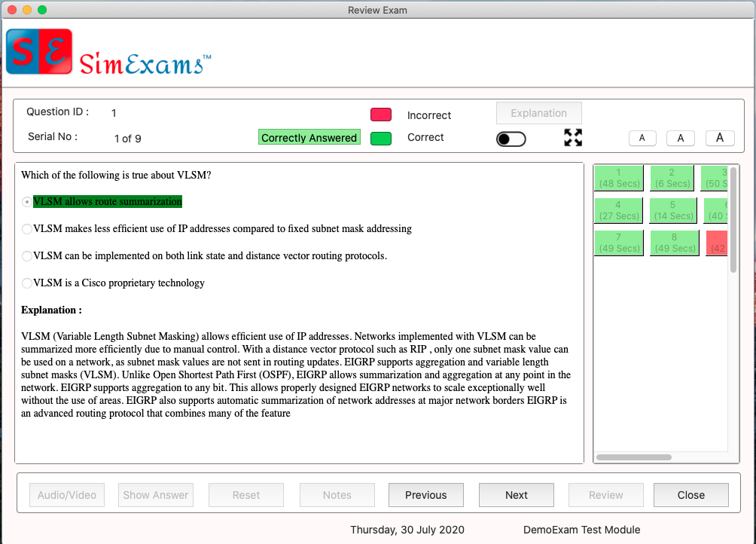Click the Audio/Video button
The width and height of the screenshot is (756, 544).
click(67, 495)
